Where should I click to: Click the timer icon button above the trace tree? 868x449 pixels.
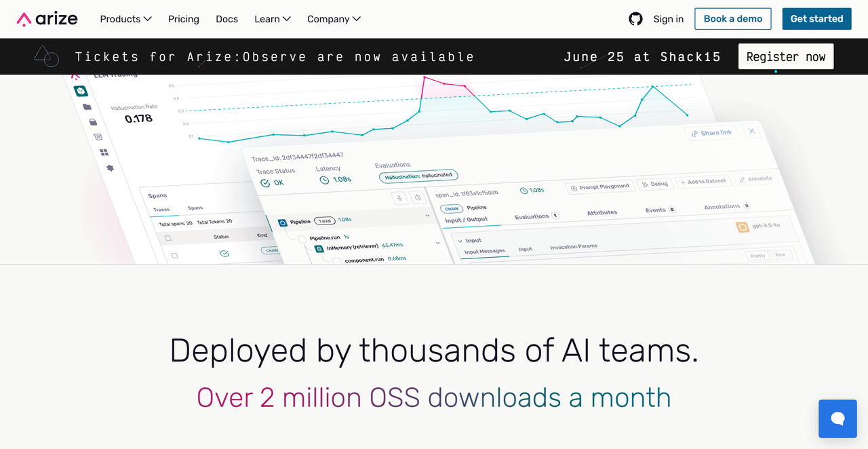418,197
